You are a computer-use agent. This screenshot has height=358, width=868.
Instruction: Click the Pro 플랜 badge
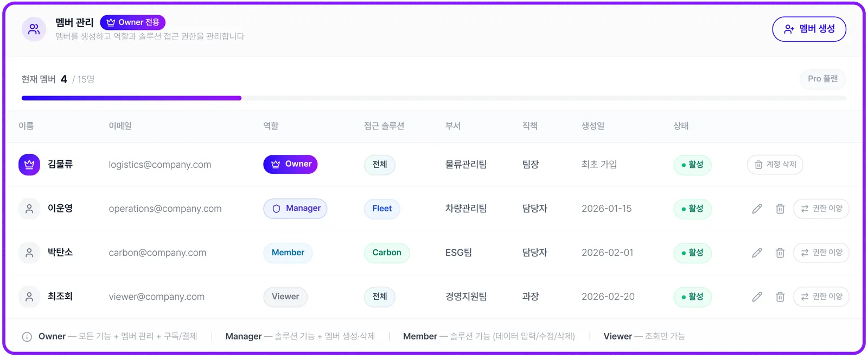(x=822, y=79)
